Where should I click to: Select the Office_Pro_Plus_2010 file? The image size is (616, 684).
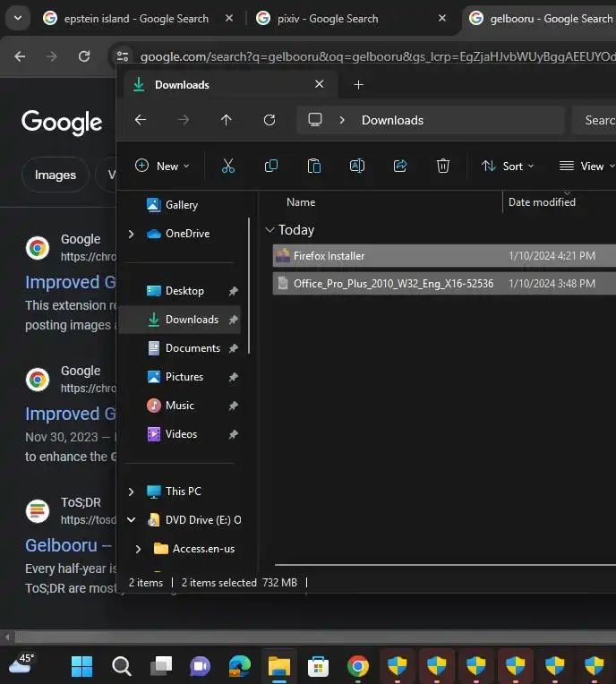pyautogui.click(x=444, y=284)
